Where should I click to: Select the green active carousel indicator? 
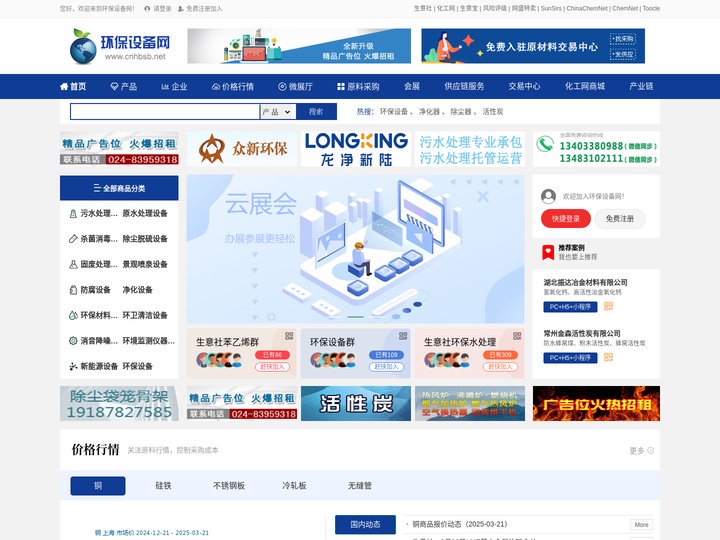click(x=355, y=317)
